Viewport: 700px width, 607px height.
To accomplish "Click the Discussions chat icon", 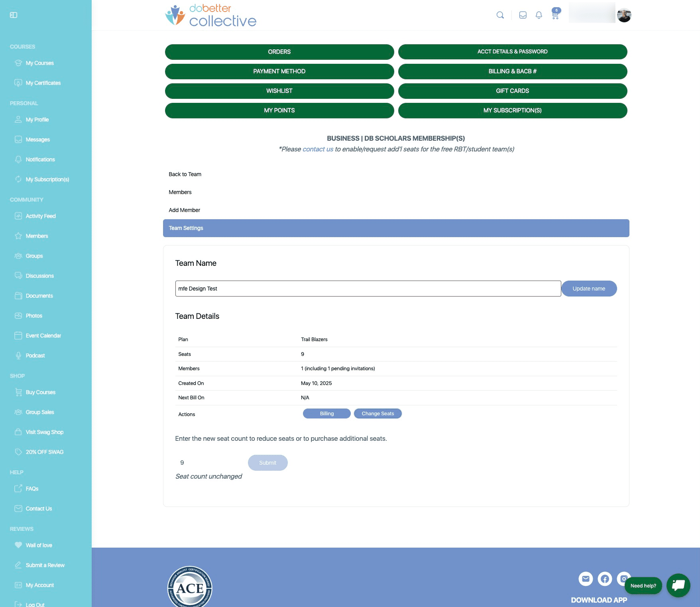I will 18,276.
